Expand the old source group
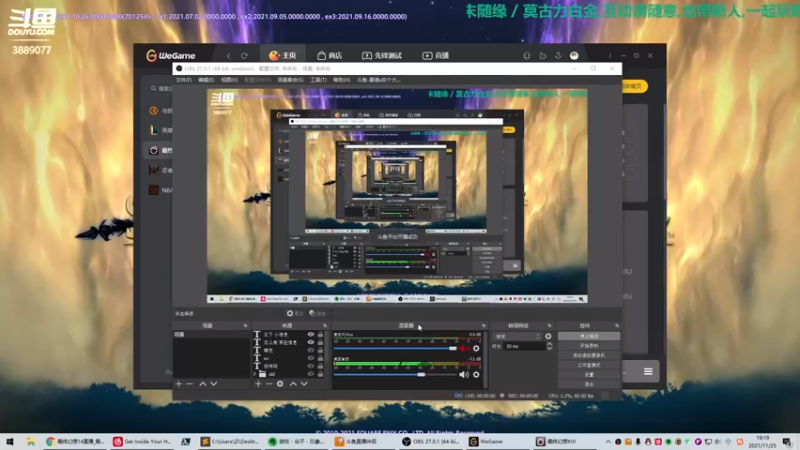 (x=255, y=374)
